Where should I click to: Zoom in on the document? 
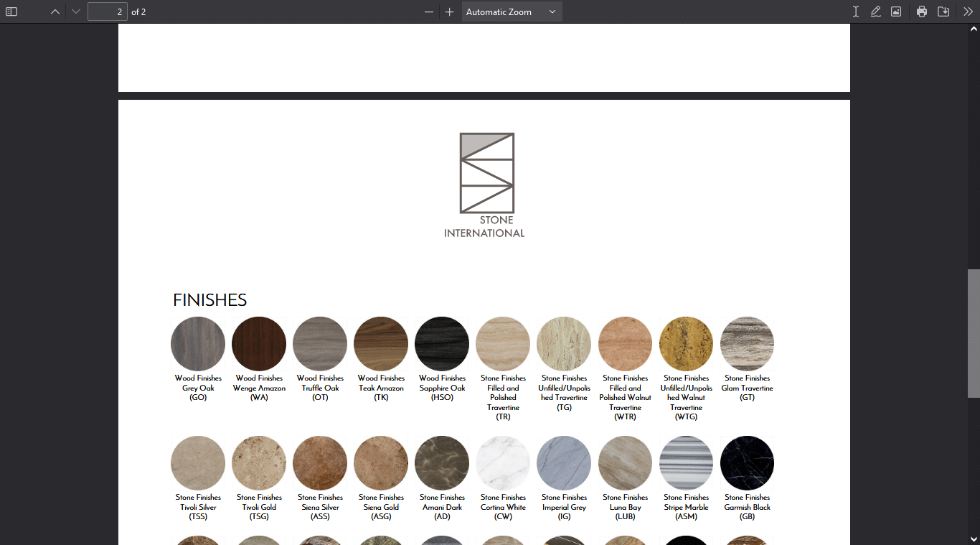pyautogui.click(x=450, y=11)
